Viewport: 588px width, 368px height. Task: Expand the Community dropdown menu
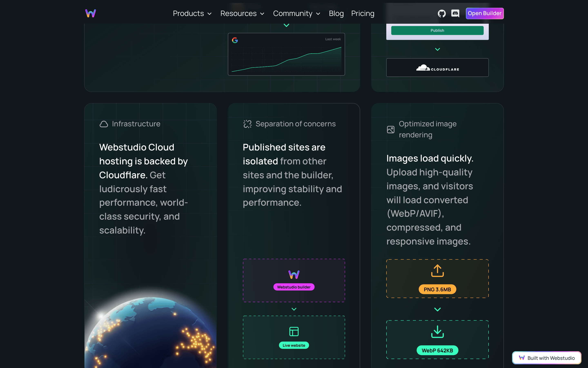point(296,13)
